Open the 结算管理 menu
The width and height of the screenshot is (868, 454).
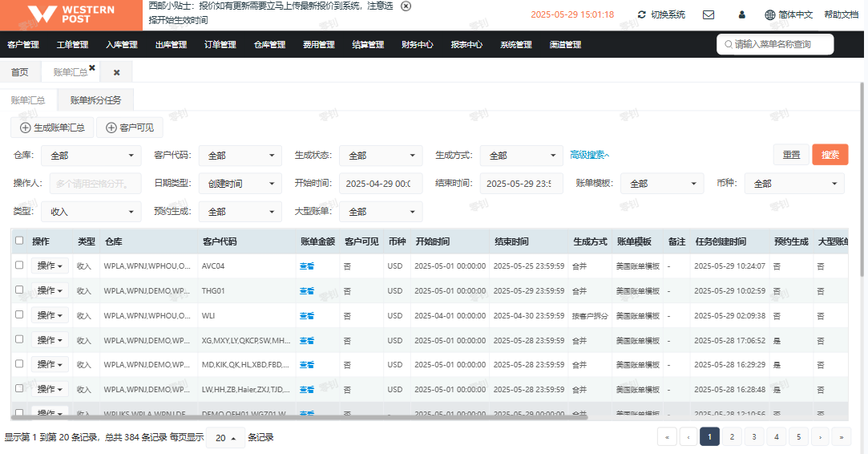point(368,44)
